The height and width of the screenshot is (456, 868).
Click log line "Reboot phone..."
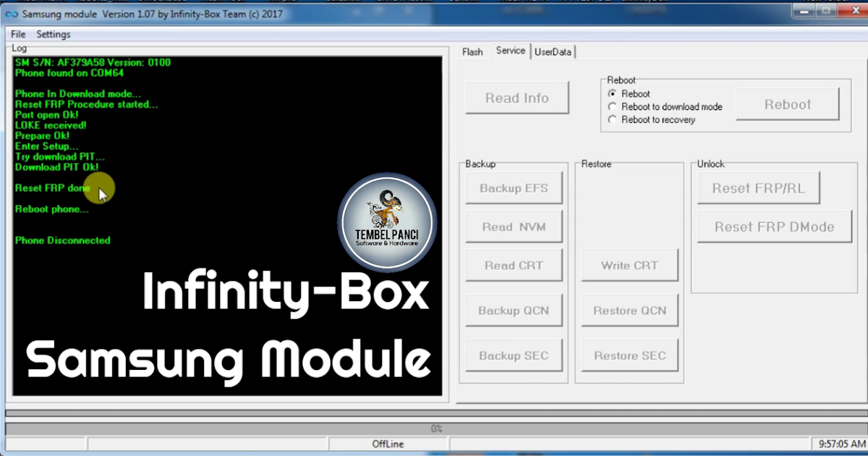pyautogui.click(x=52, y=209)
